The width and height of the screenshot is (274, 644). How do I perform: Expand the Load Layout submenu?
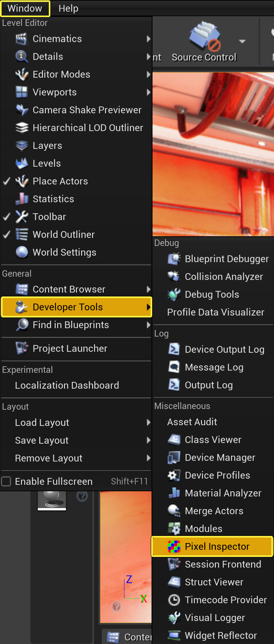tap(42, 422)
